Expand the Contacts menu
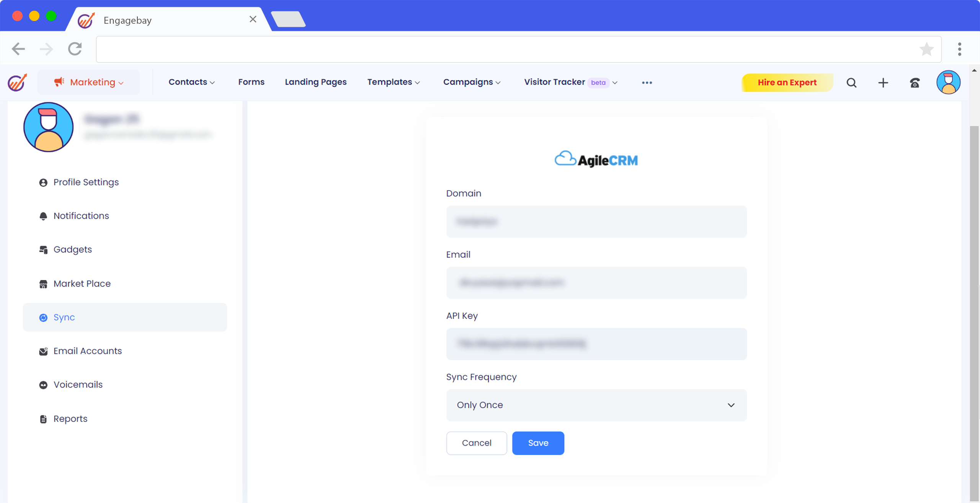 [191, 82]
